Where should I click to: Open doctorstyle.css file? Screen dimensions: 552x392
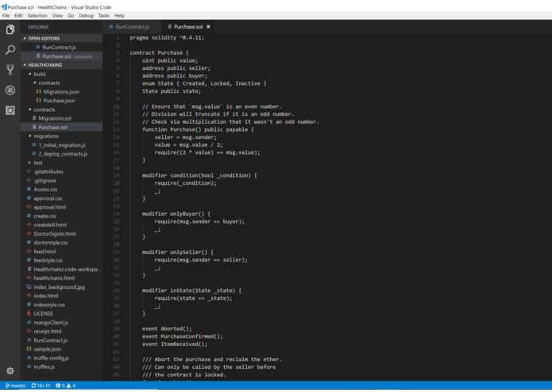click(x=62, y=243)
